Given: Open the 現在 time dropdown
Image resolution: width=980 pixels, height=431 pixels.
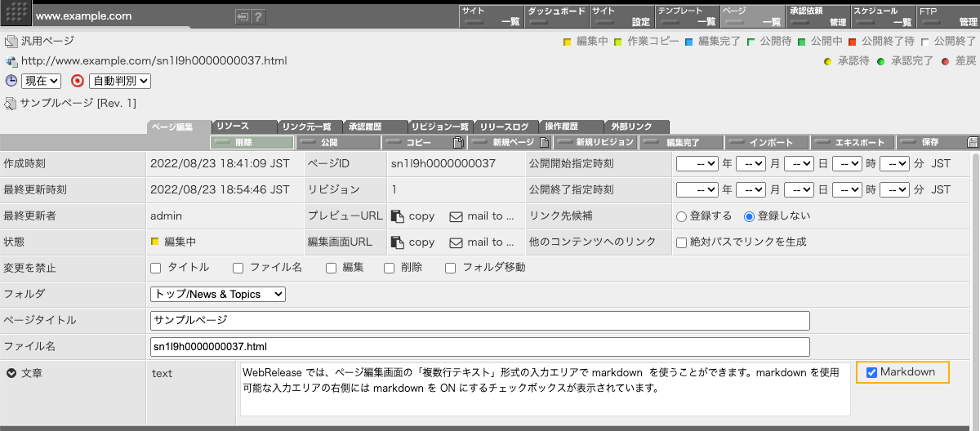Looking at the screenshot, I should [x=41, y=81].
